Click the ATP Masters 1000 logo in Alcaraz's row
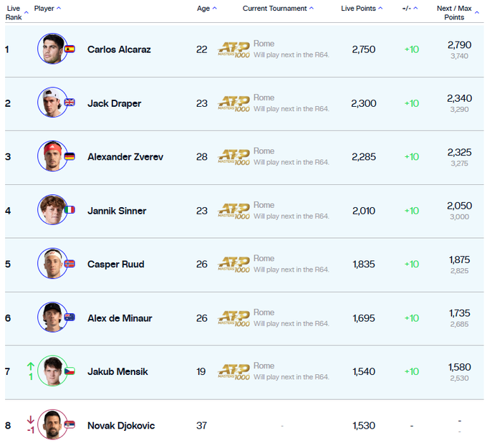The height and width of the screenshot is (448, 487). (x=234, y=49)
